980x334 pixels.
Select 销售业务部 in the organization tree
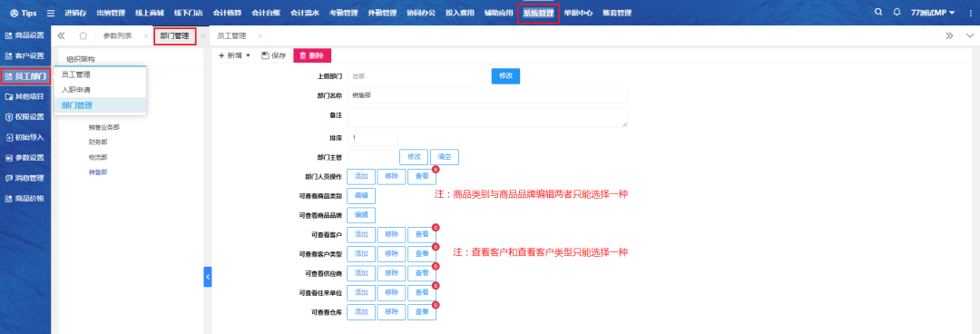(103, 127)
